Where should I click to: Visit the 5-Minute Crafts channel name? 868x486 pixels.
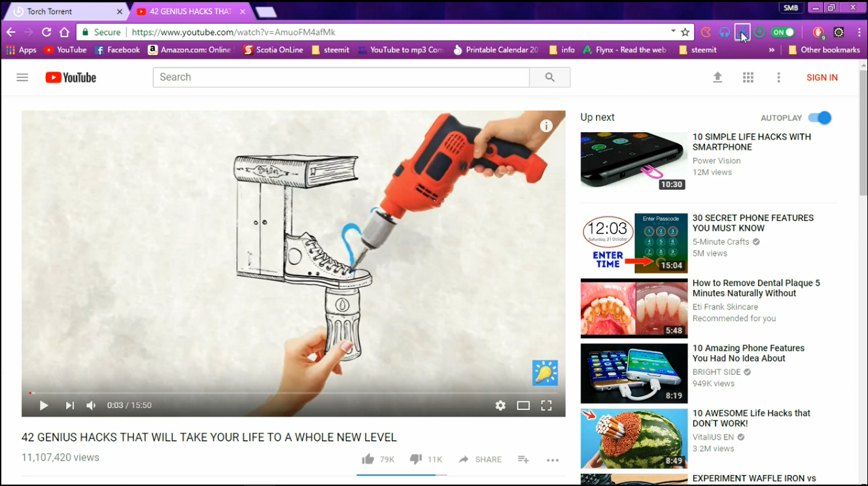(721, 242)
